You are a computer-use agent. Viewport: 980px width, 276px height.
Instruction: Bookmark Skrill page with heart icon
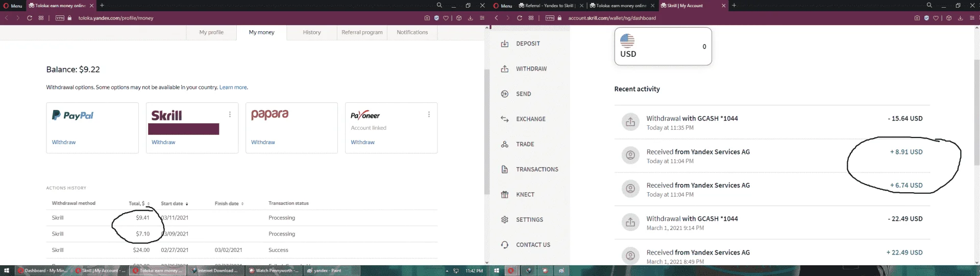pyautogui.click(x=936, y=18)
